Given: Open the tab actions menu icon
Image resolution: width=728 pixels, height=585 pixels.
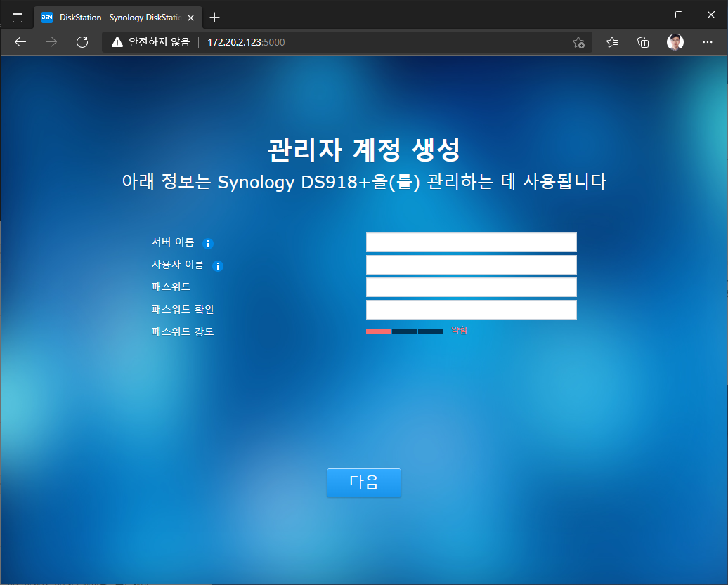Looking at the screenshot, I should click(18, 18).
